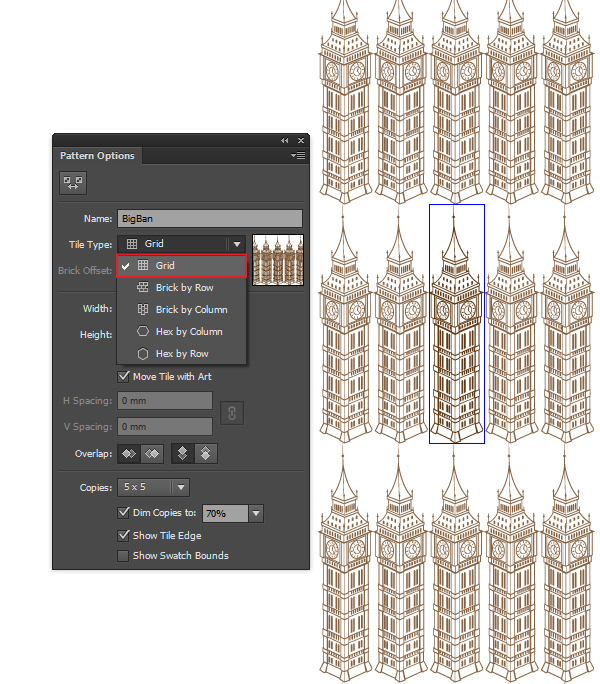Toggle the Dim Copies to checkbox
The image size is (600, 684).
pos(123,513)
